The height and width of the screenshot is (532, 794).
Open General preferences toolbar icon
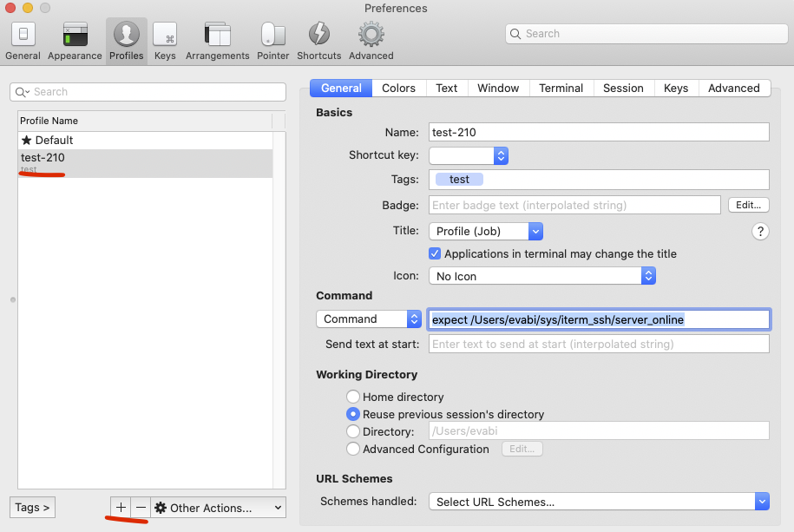[23, 42]
